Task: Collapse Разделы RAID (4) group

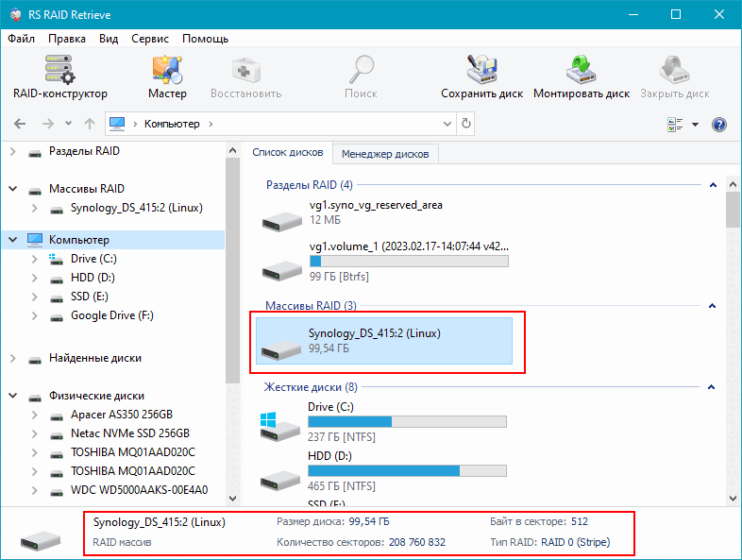Action: (713, 185)
